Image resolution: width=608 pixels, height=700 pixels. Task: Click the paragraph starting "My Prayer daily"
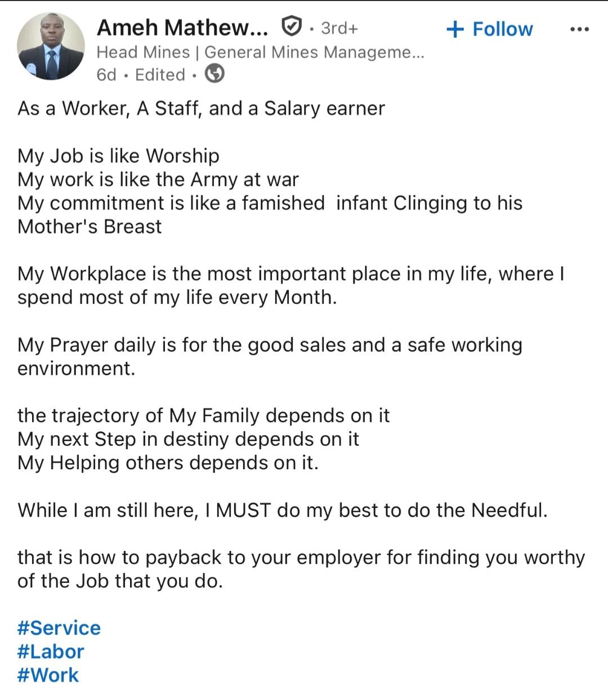(x=270, y=356)
